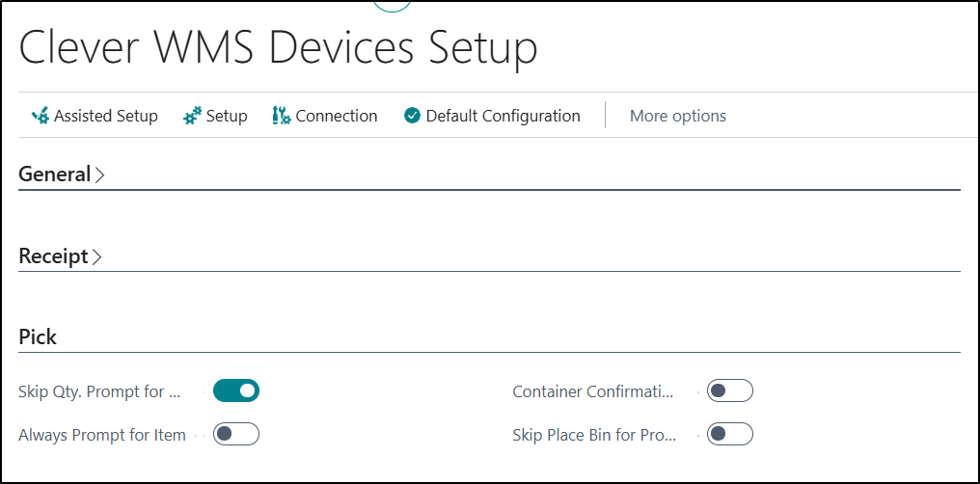Click Skip Qty. Prompt field label
This screenshot has width=980, height=484.
pos(99,391)
